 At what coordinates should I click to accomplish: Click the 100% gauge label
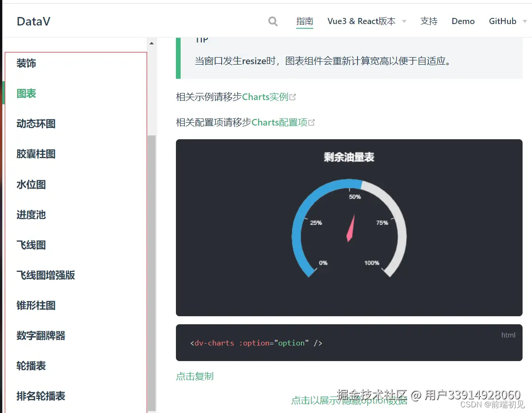point(372,263)
